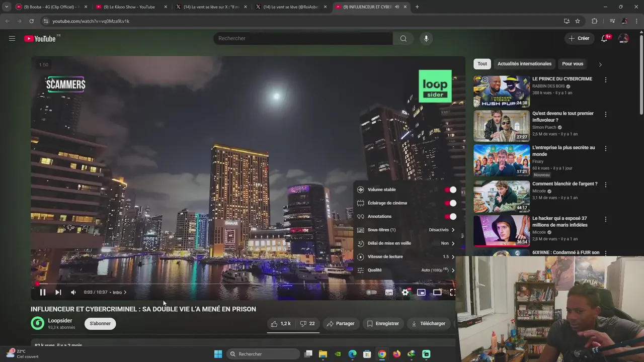Toggle subtitles button in player
Viewport: 644px width, 362px height.
click(389, 292)
